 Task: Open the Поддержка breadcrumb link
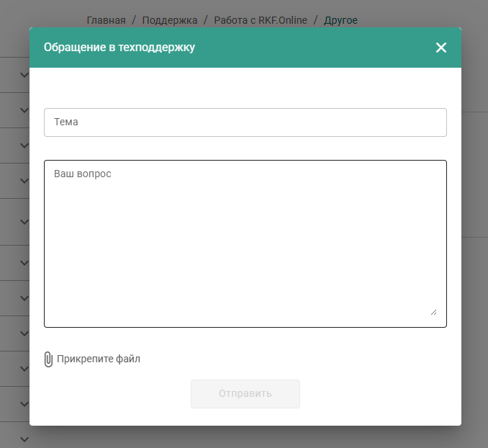click(x=170, y=20)
